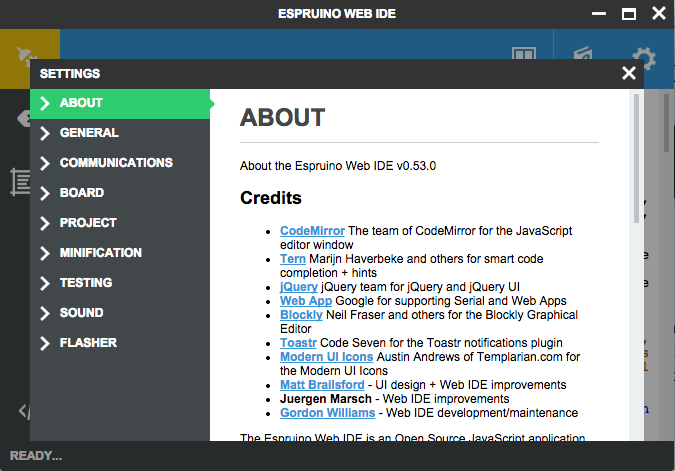The width and height of the screenshot is (675, 471).
Task: Click the chevron beside Project
Action: coord(45,223)
